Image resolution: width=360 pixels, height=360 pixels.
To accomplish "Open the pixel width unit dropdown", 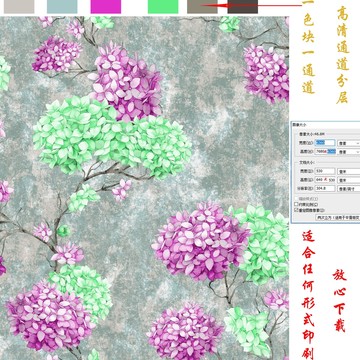I will 349,143.
